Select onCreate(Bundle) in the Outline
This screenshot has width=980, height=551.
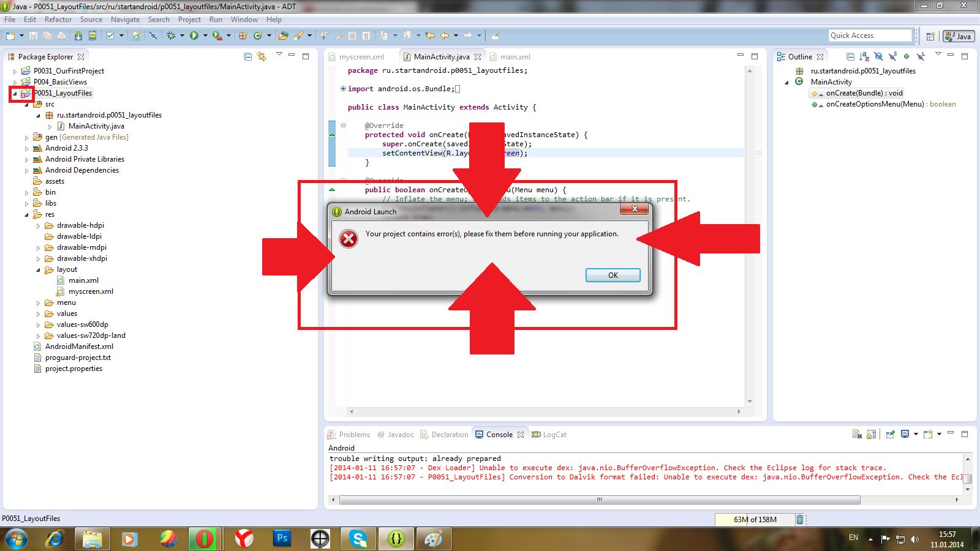[857, 93]
